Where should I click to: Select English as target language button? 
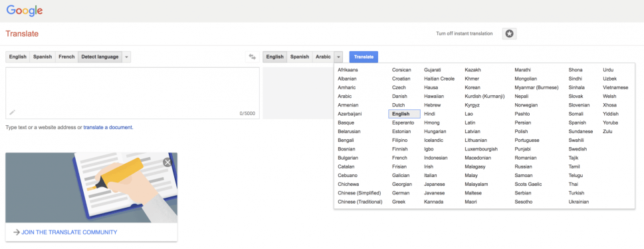(x=274, y=57)
